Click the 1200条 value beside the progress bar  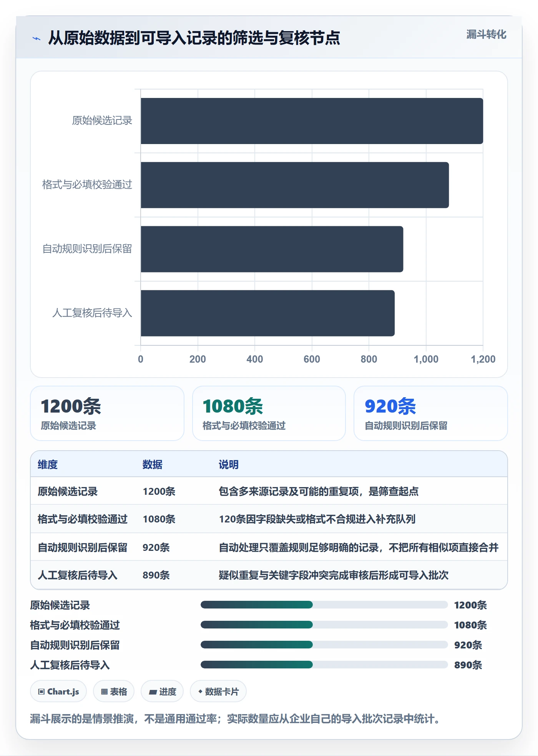(x=470, y=605)
